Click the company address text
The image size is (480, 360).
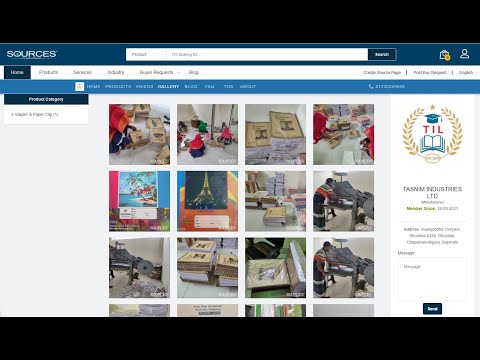pyautogui.click(x=432, y=236)
